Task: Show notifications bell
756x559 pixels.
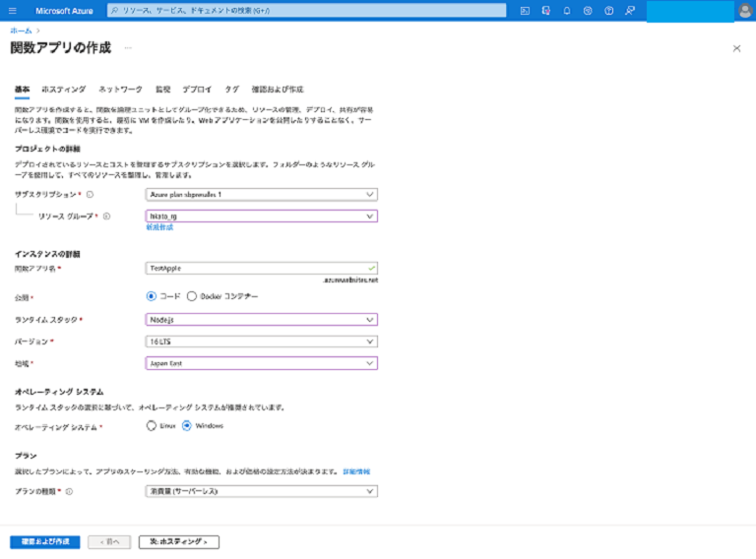Action: pyautogui.click(x=567, y=11)
